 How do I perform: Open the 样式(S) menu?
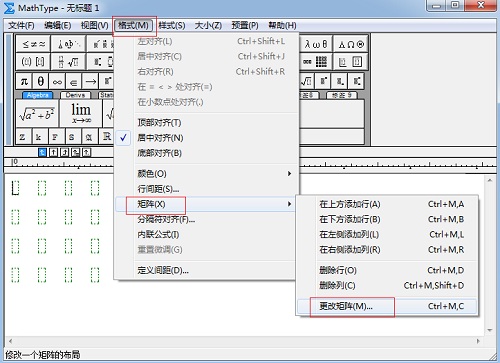pos(172,25)
